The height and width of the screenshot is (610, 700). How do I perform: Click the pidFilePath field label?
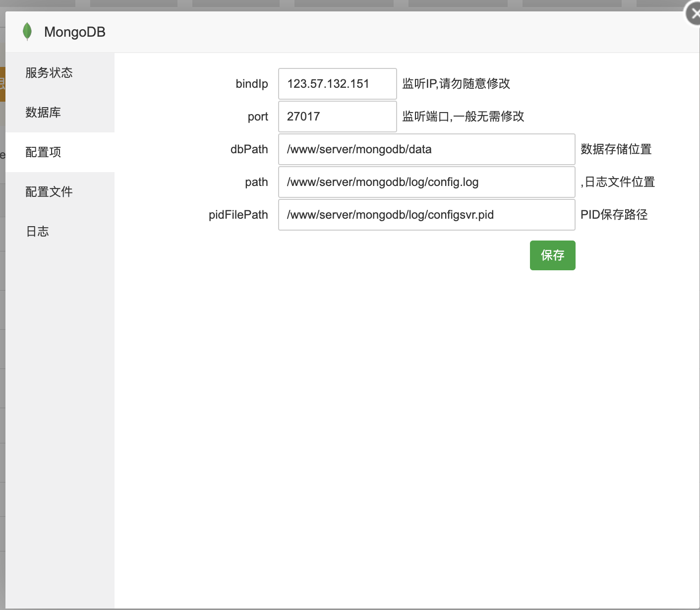pyautogui.click(x=238, y=215)
